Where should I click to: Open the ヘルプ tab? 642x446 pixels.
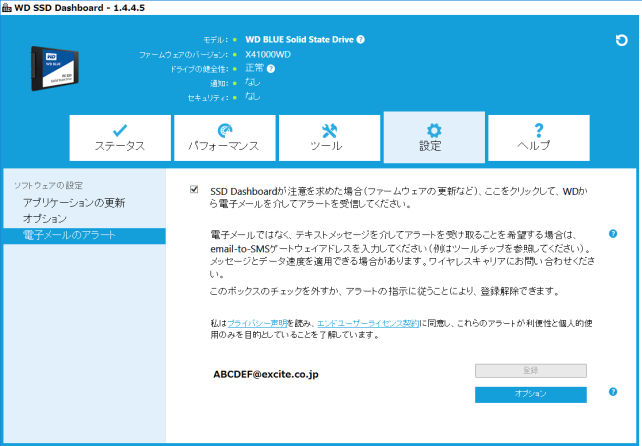tap(539, 138)
